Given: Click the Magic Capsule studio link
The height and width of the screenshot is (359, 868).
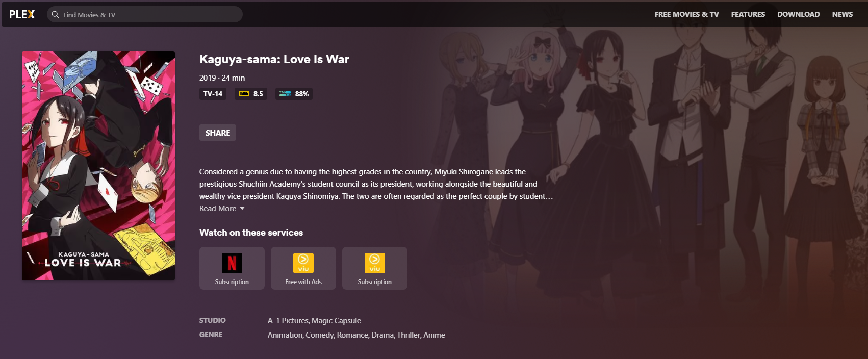Looking at the screenshot, I should tap(336, 321).
